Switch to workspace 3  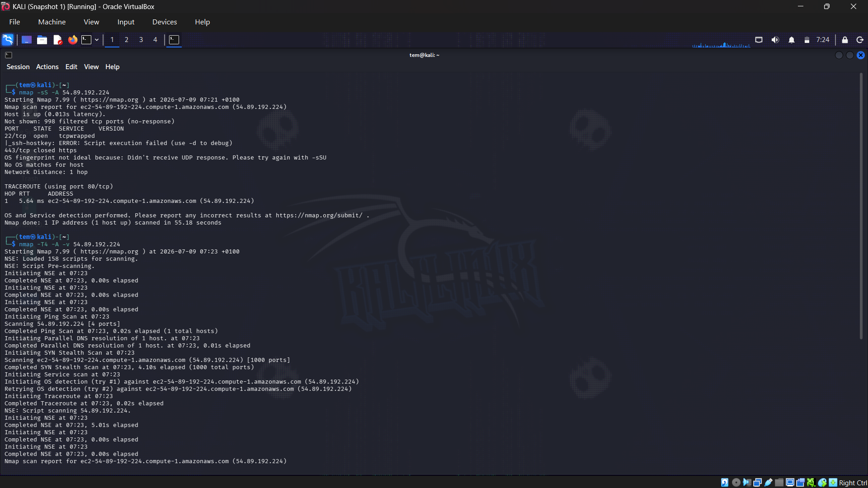coord(141,40)
